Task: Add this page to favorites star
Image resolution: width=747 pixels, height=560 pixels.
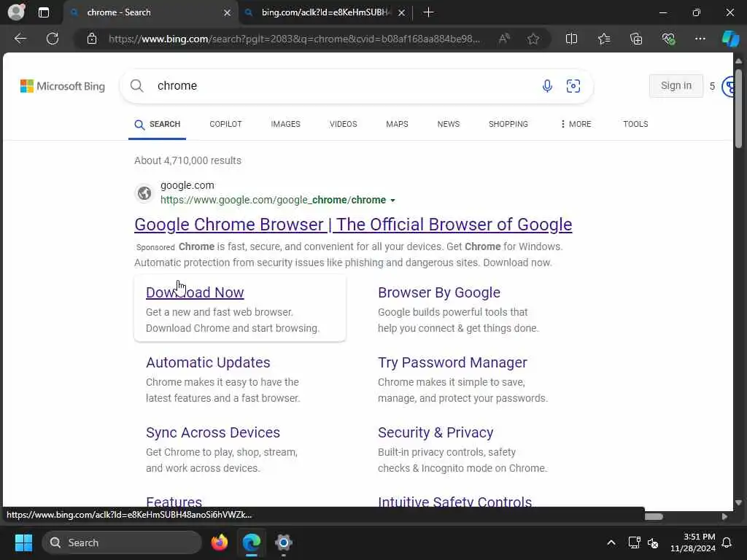Action: (x=533, y=39)
